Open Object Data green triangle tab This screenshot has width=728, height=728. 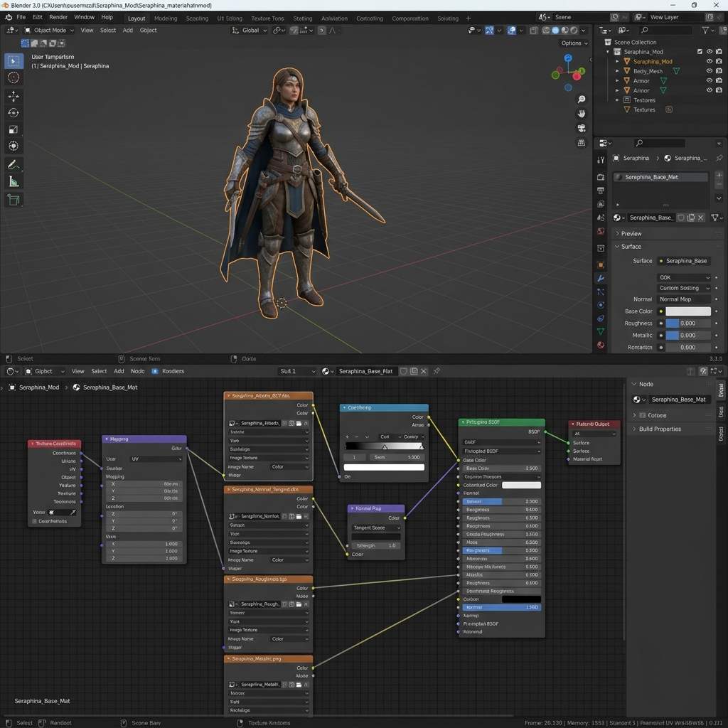tap(601, 331)
